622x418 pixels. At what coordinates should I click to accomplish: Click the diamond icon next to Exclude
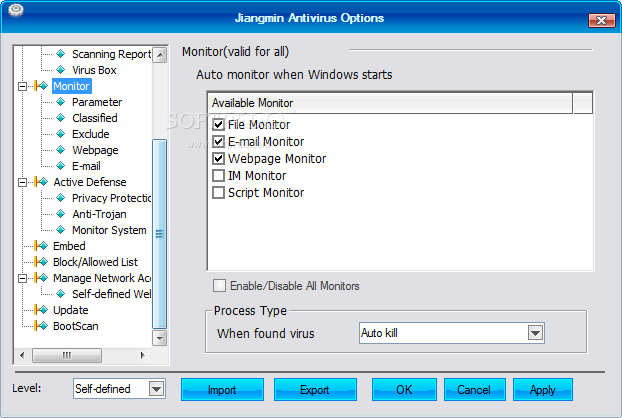click(x=61, y=134)
